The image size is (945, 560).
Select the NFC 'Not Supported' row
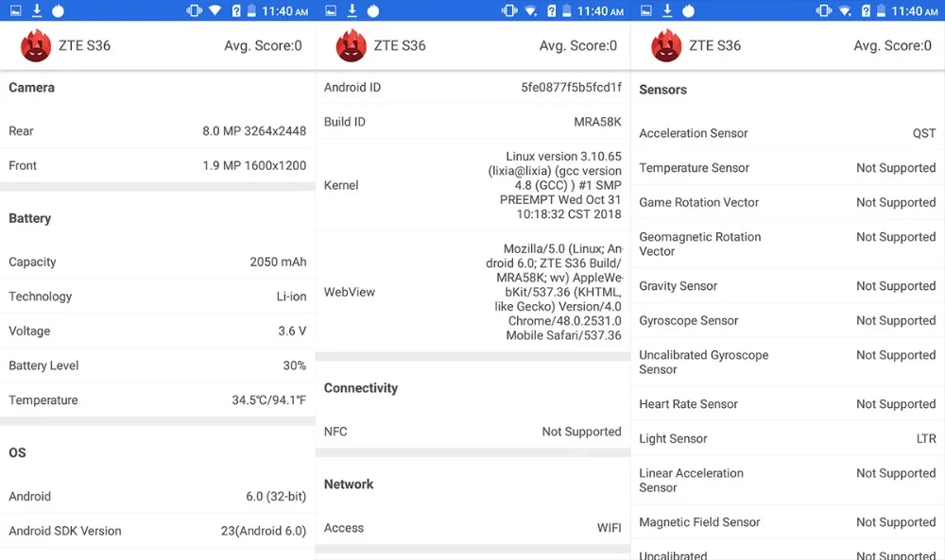pos(472,432)
